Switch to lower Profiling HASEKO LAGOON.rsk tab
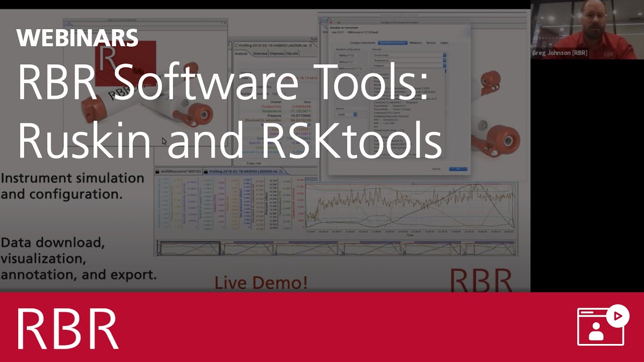Screen dimensions: 644x362 click(x=243, y=171)
